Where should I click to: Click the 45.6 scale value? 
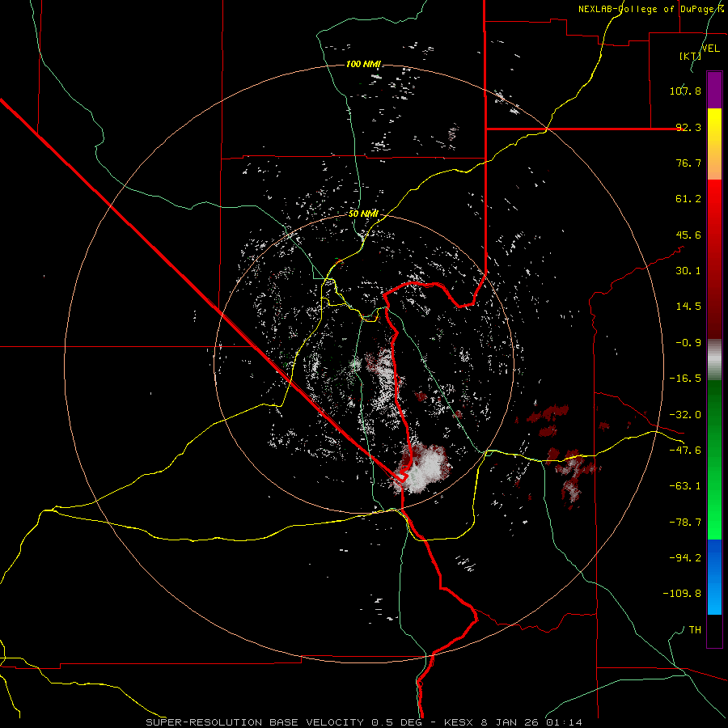click(x=688, y=235)
